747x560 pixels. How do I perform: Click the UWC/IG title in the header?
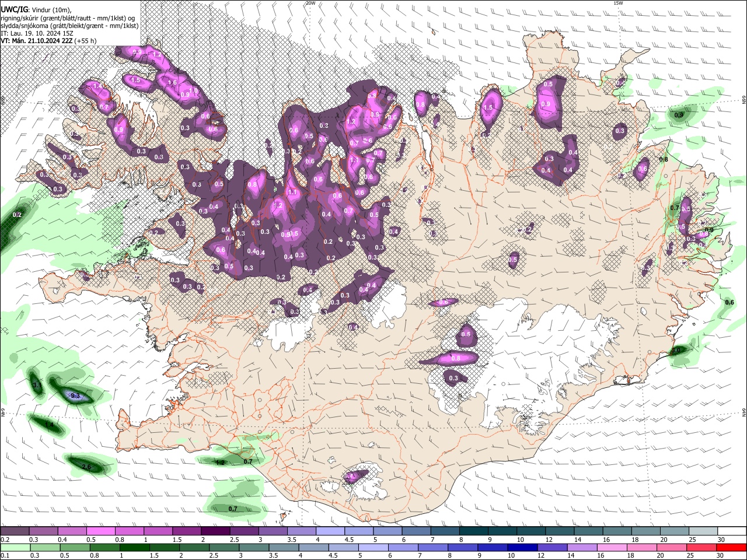13,9
